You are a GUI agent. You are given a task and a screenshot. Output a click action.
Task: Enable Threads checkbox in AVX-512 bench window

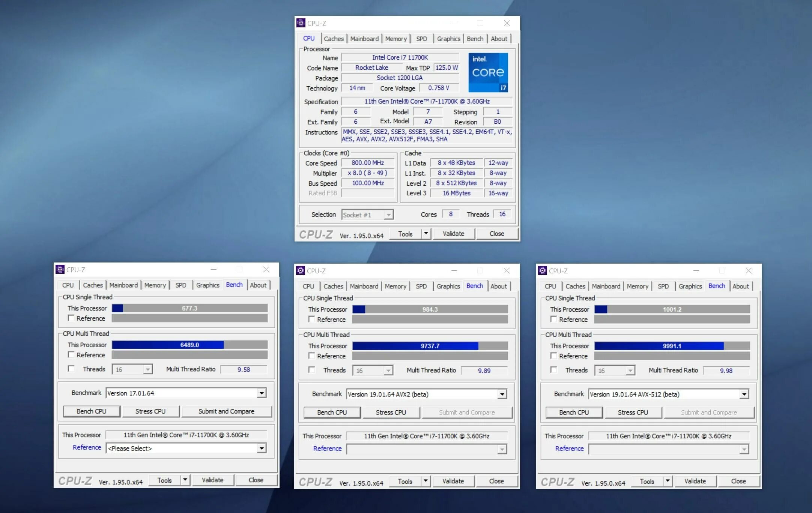(553, 370)
